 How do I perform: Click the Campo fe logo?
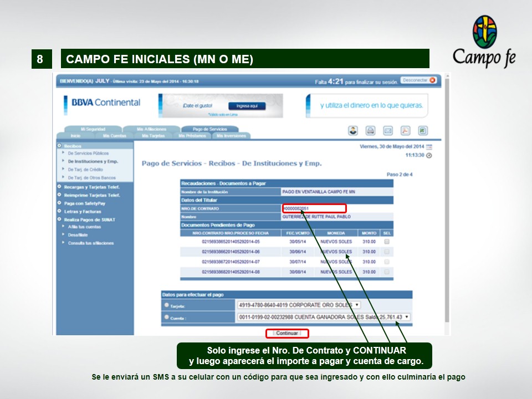tap(484, 42)
